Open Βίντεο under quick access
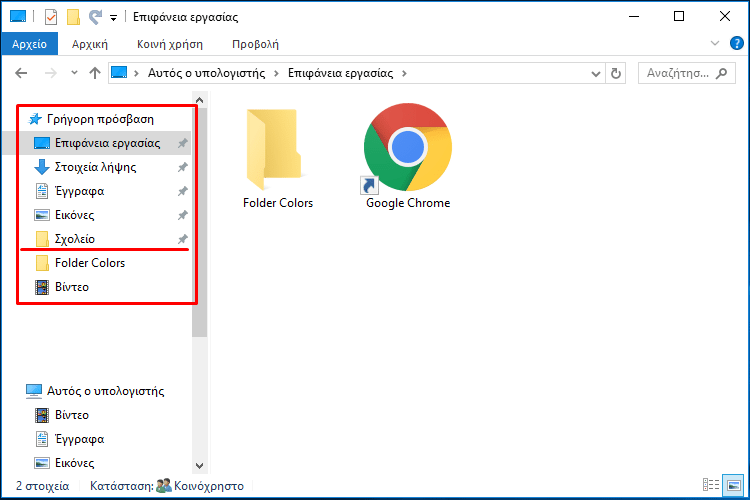This screenshot has width=750, height=500. tap(72, 287)
